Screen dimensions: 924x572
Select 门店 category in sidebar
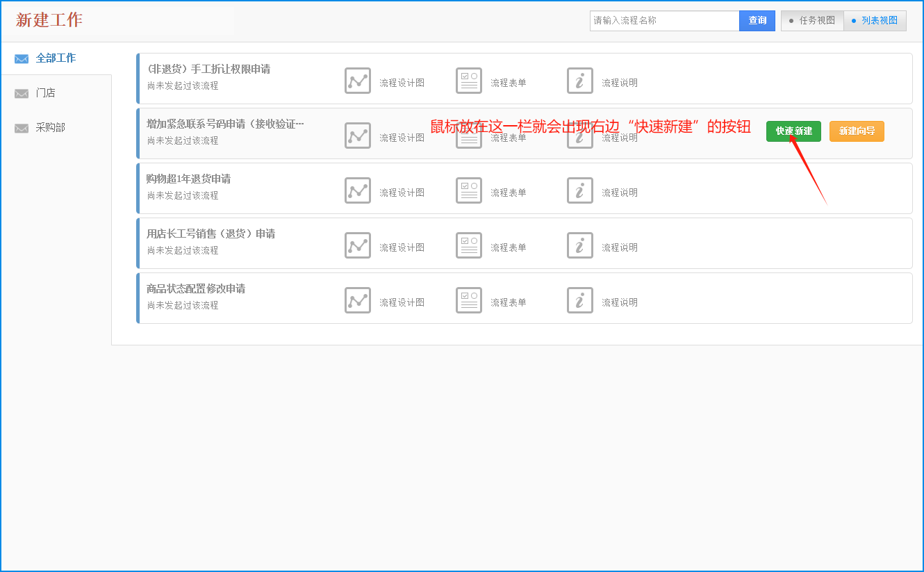pos(46,93)
